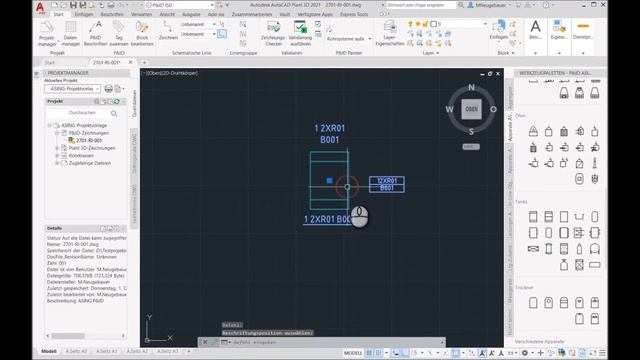Toggle annotation visibility in status bar
The image size is (640, 360).
click(x=482, y=353)
